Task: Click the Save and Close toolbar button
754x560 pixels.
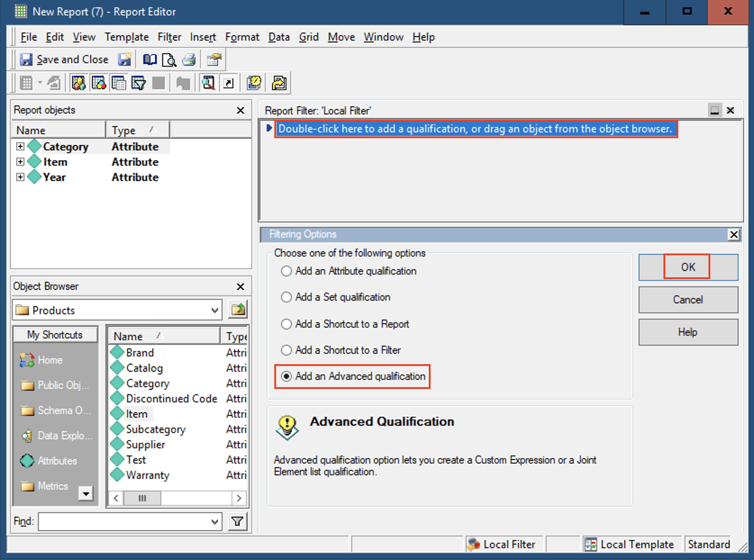Action: (x=64, y=59)
